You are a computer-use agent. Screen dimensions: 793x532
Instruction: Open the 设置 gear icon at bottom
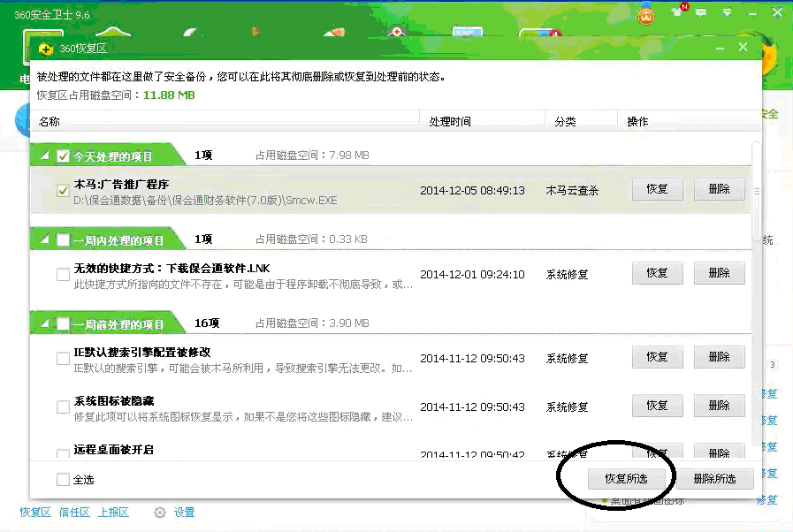pyautogui.click(x=160, y=512)
